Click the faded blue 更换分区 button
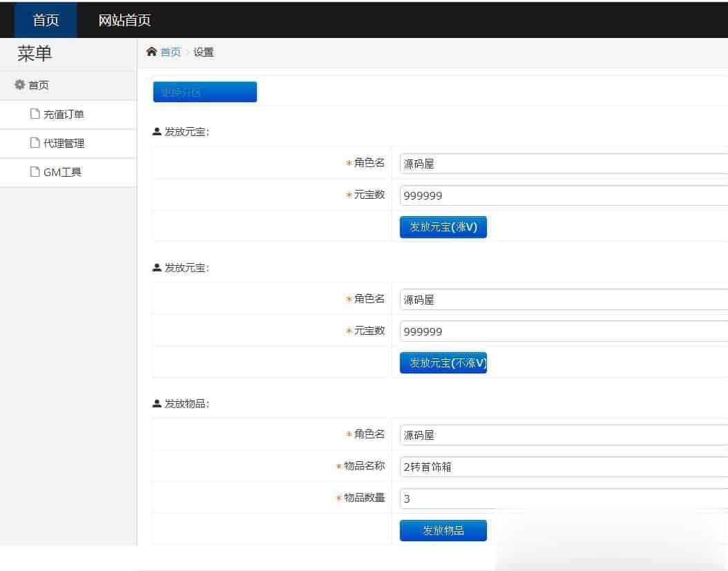 tap(204, 92)
